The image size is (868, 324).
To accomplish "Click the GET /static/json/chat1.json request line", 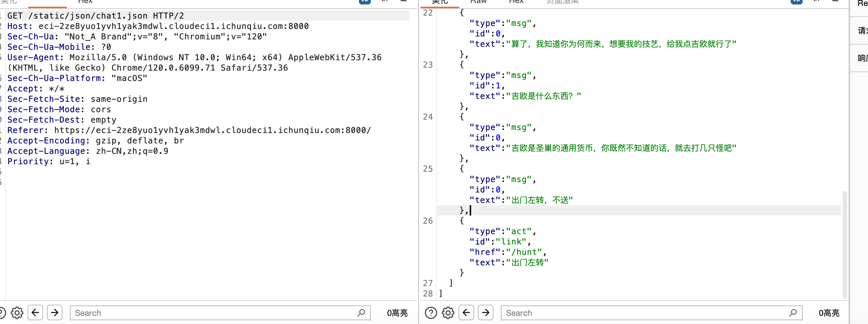I will (x=95, y=16).
